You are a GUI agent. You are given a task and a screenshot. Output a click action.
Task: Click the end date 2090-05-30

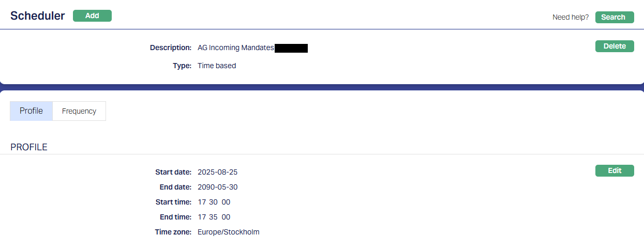(x=217, y=187)
